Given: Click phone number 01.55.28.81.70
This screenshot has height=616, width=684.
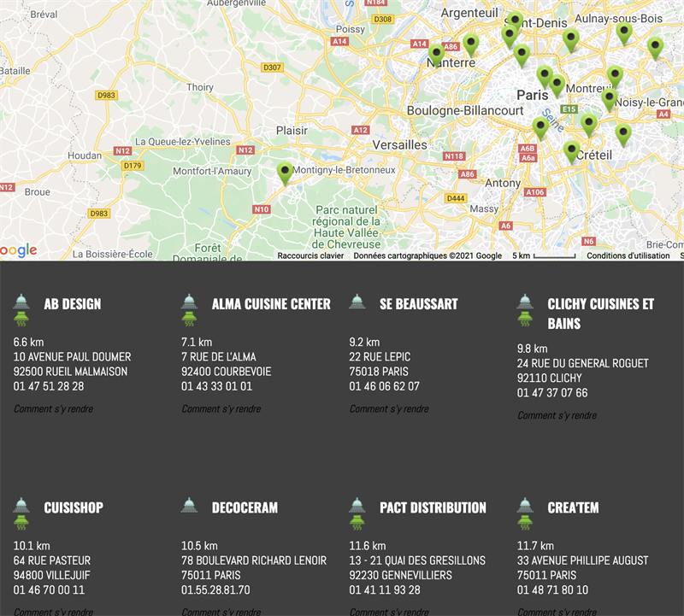Looking at the screenshot, I should click(x=215, y=590).
